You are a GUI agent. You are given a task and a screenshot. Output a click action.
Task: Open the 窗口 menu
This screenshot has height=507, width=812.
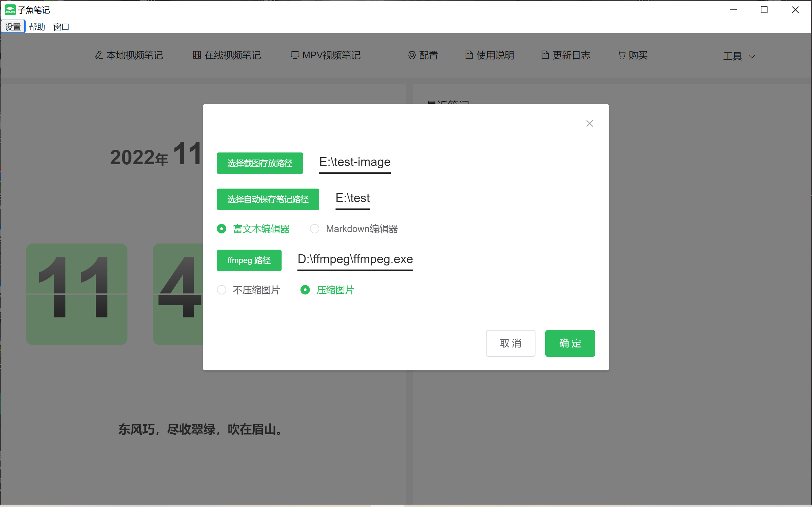[x=61, y=27]
